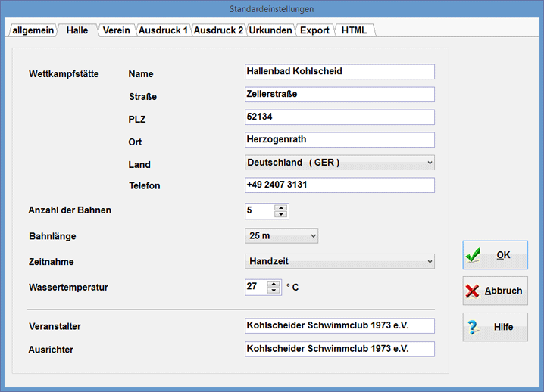Select the Ausdruck 1 tab
The height and width of the screenshot is (392, 544).
pos(163,30)
